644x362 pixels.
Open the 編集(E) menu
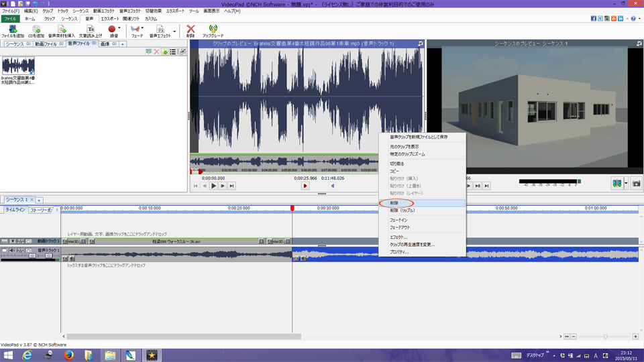[30, 11]
